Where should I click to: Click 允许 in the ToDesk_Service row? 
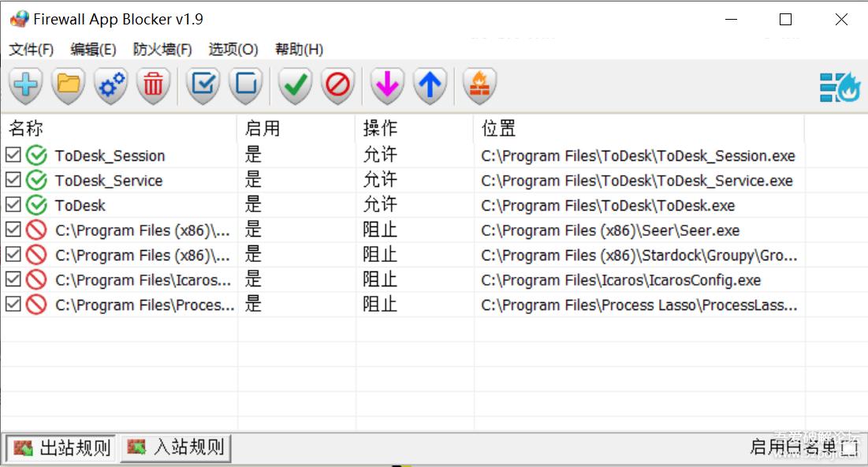point(380,180)
